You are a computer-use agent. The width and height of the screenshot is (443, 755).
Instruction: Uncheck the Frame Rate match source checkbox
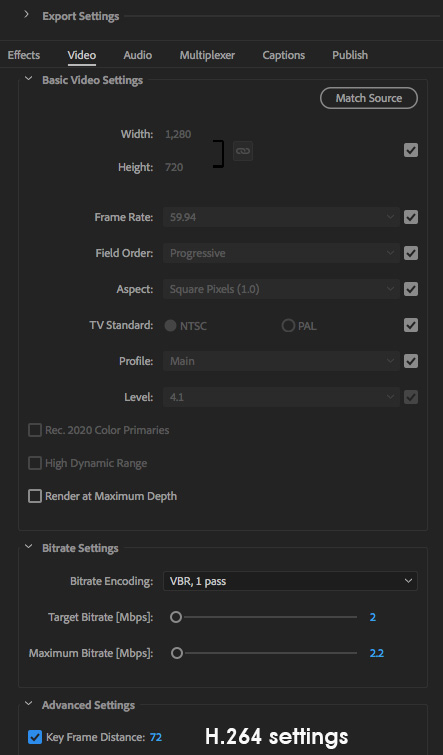(x=411, y=217)
